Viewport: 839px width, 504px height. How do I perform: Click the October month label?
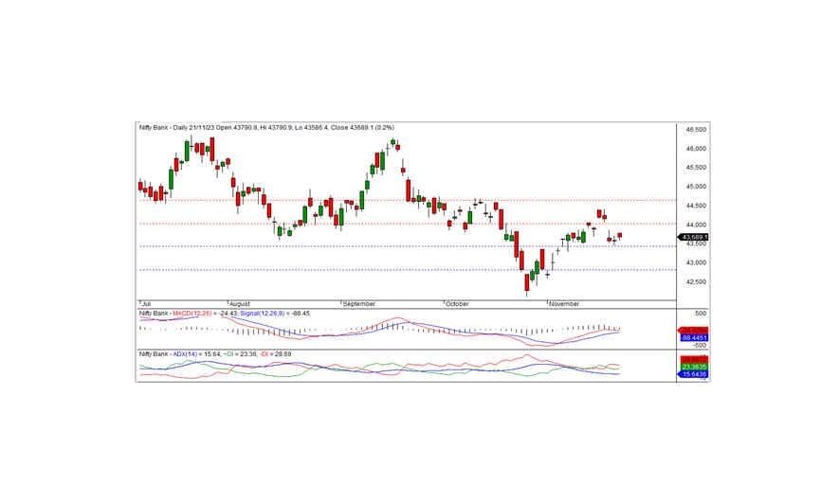click(457, 303)
